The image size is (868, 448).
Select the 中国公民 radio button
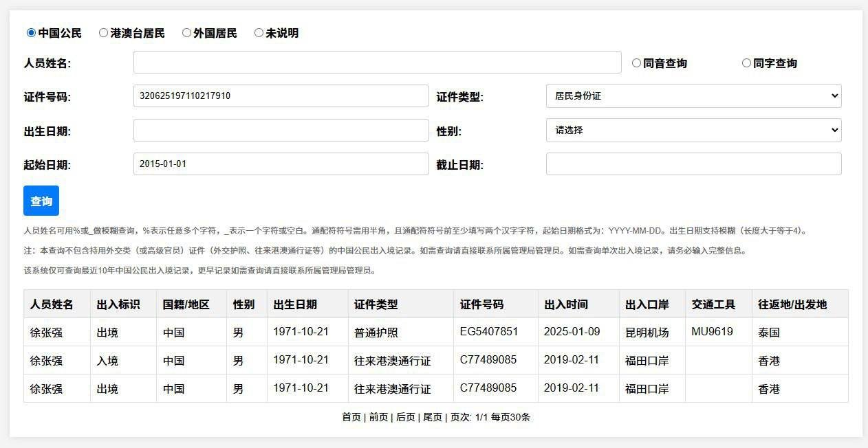tap(31, 33)
